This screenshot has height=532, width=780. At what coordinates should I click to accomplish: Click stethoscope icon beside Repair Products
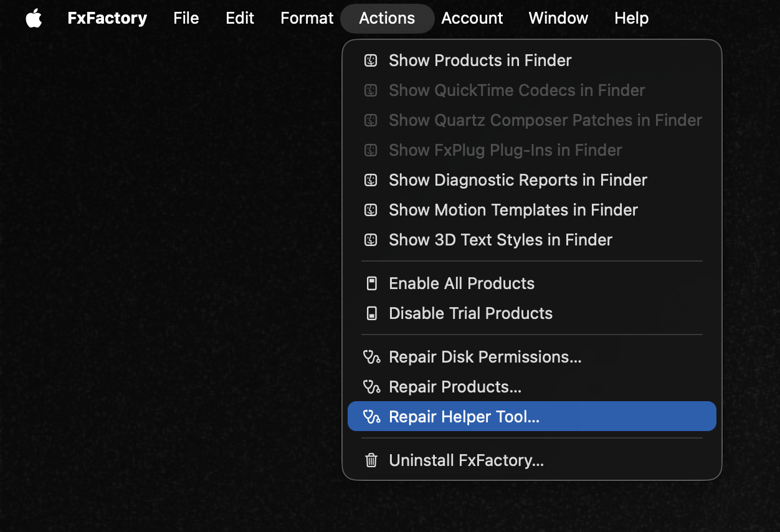point(371,387)
